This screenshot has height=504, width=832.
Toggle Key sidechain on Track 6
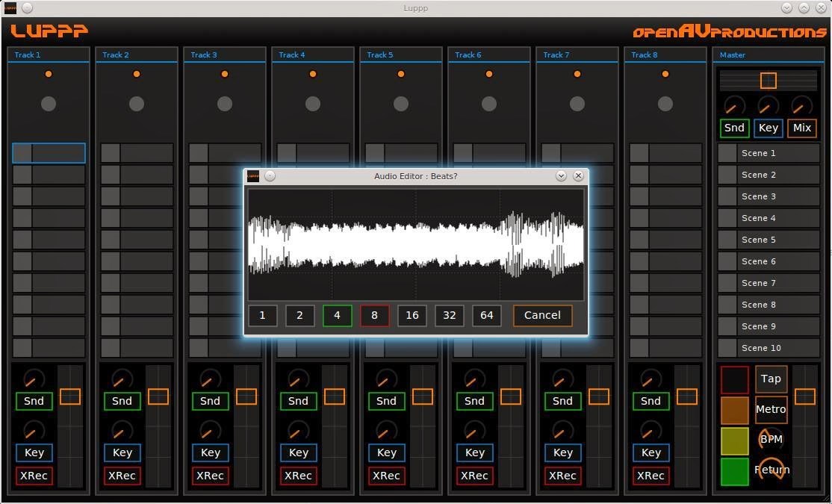pos(474,452)
